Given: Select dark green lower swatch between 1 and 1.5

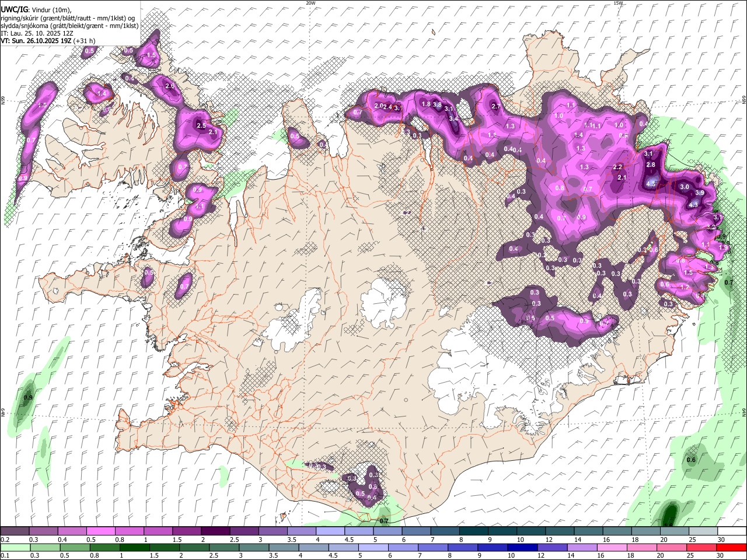Looking at the screenshot, I should click(x=134, y=548).
